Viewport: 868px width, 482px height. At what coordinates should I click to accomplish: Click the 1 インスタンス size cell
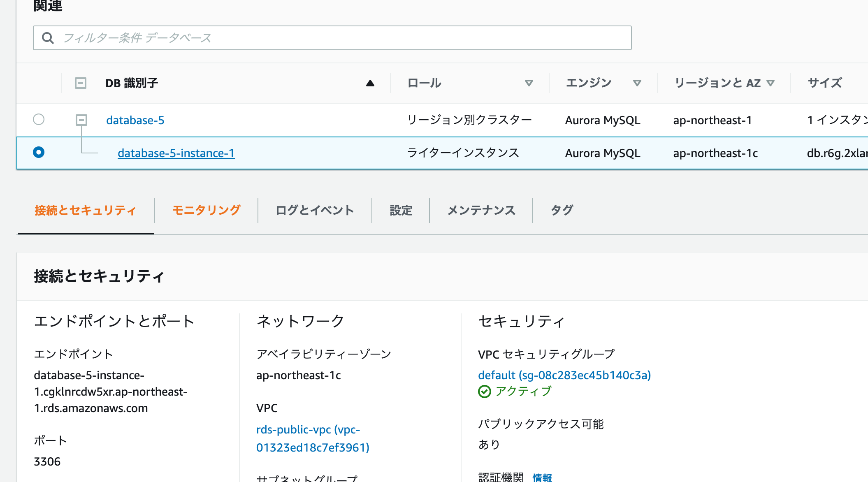[837, 120]
